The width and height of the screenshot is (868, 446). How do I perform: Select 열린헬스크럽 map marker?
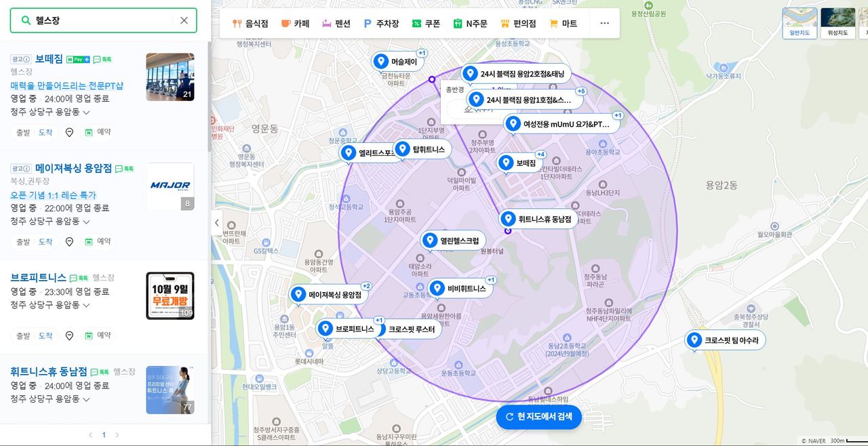pyautogui.click(x=453, y=241)
